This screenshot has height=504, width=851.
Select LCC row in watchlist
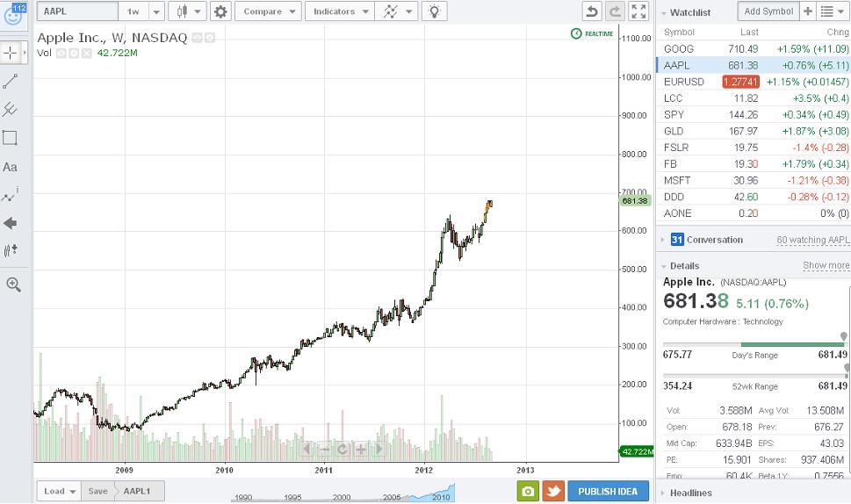(x=754, y=98)
